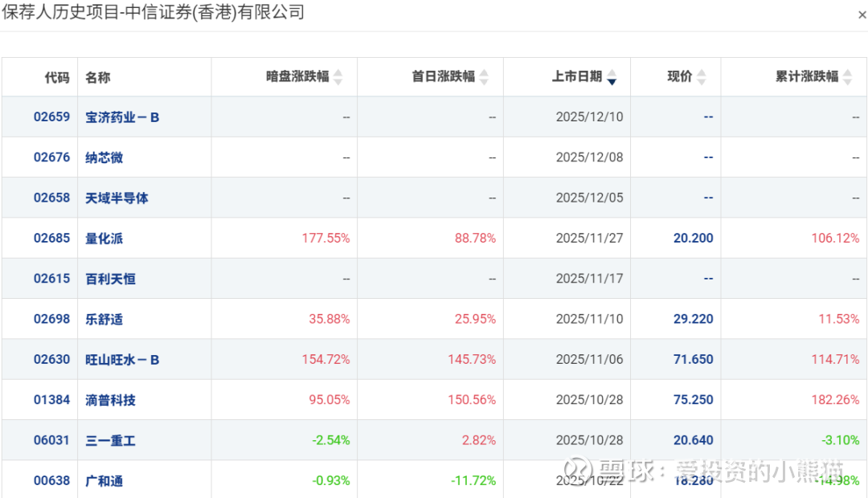The image size is (868, 498).
Task: Open stock 量化派
Action: (104, 239)
